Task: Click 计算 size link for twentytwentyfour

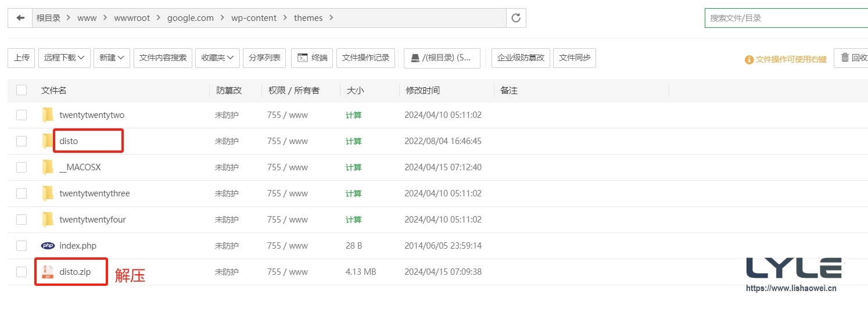Action: pos(353,220)
